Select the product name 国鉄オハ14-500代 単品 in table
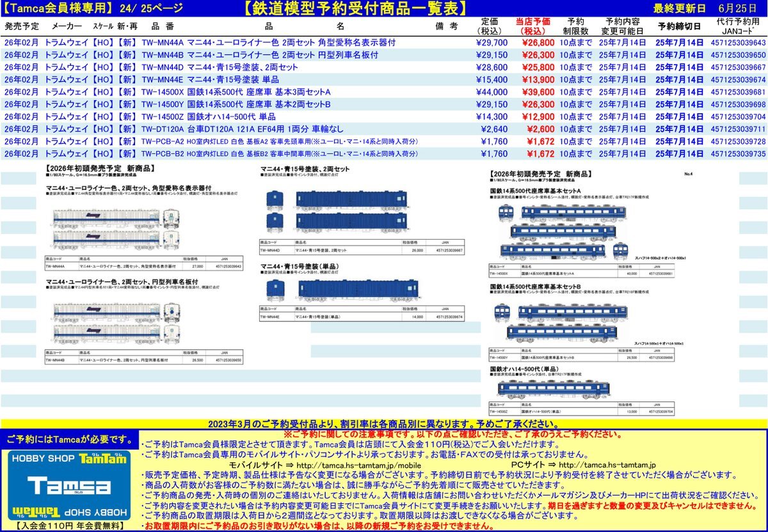Viewport: 768px width, 532px height. (x=232, y=117)
